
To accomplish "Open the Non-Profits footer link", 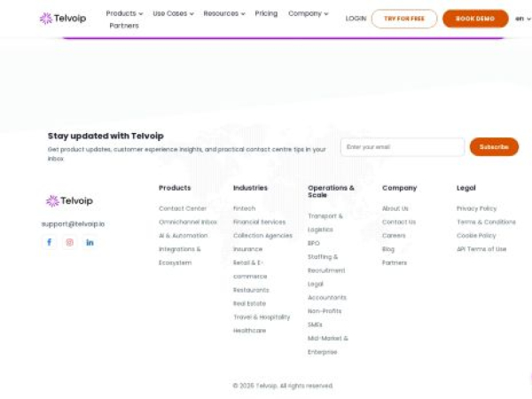I will point(325,311).
